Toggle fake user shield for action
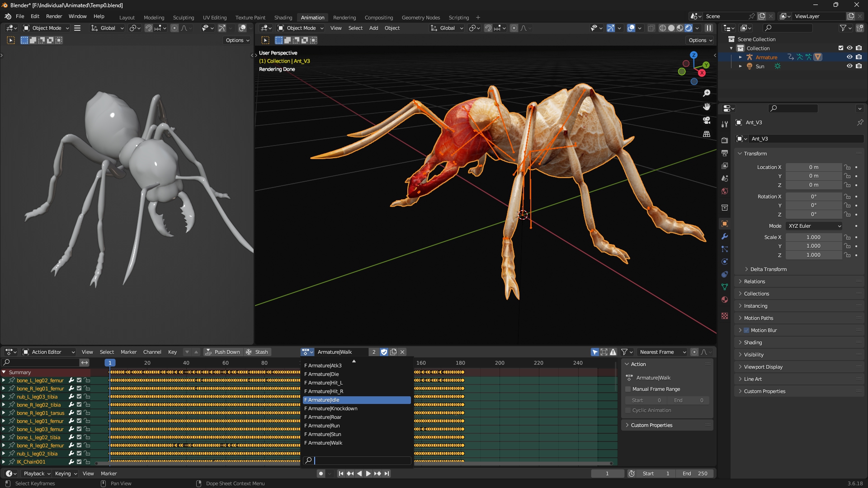Viewport: 868px width, 488px height. click(x=384, y=352)
